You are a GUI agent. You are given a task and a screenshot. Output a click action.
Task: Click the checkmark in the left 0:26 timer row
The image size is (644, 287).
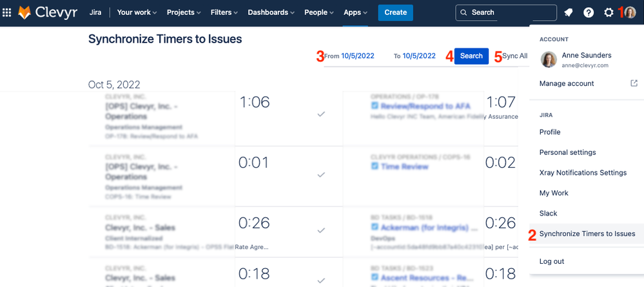click(x=321, y=230)
